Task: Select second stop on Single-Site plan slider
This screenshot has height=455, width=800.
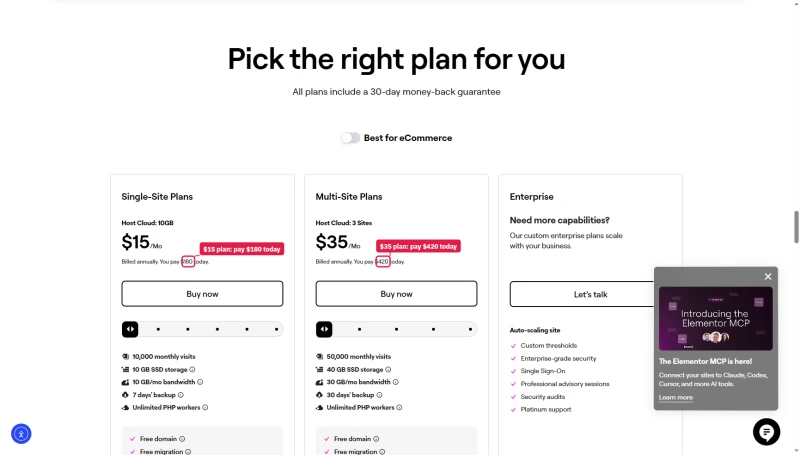Action: 158,330
